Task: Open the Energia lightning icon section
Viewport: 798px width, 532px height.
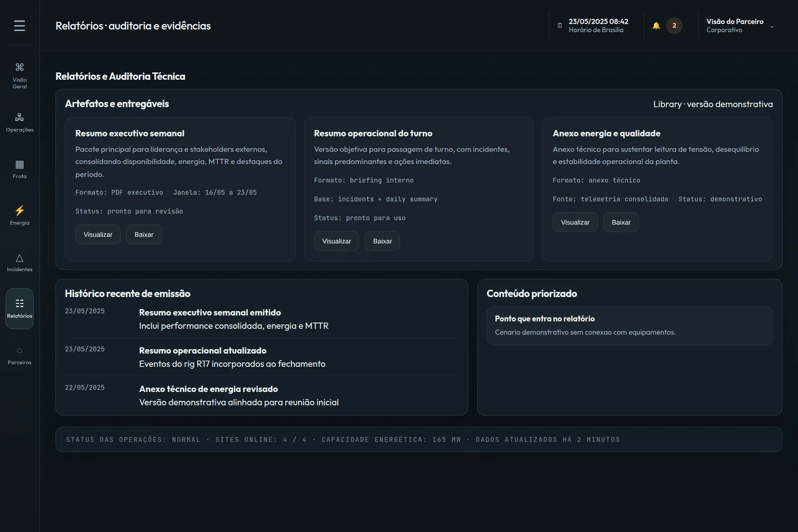Action: [19, 216]
